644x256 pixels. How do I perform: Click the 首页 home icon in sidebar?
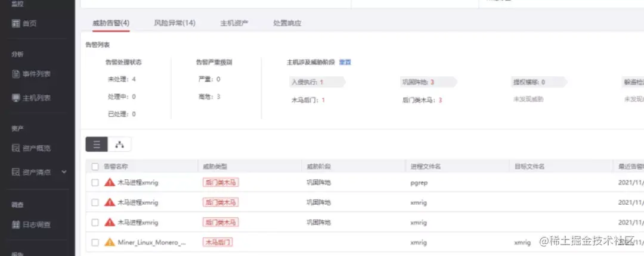click(16, 23)
